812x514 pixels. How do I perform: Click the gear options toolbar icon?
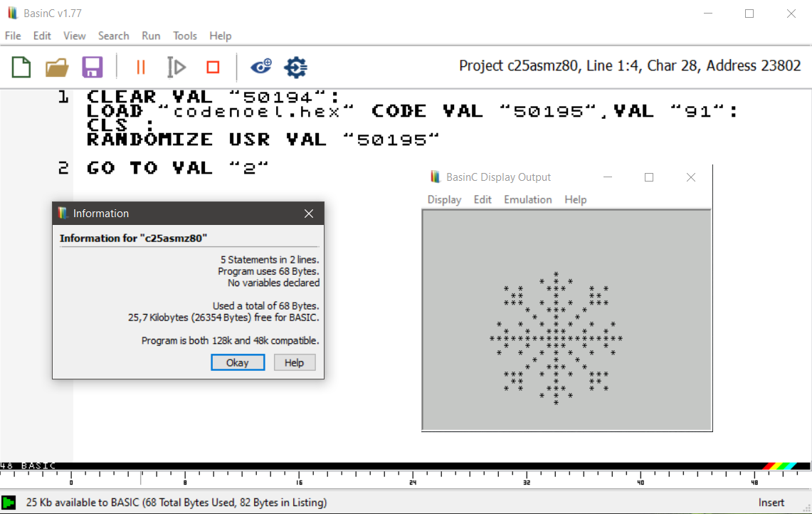click(x=295, y=67)
